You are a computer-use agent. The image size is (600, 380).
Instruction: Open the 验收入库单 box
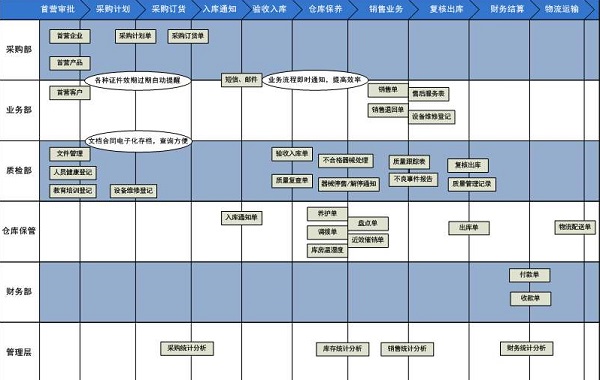click(292, 154)
